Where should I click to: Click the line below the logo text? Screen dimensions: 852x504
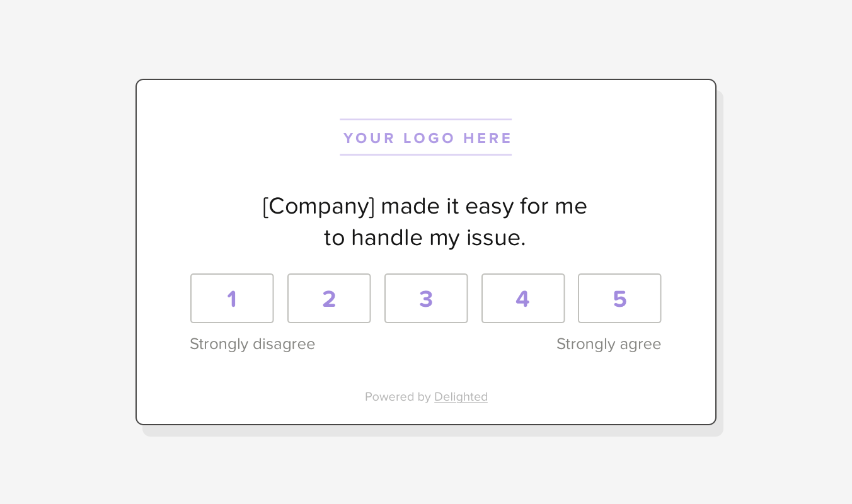tap(426, 155)
